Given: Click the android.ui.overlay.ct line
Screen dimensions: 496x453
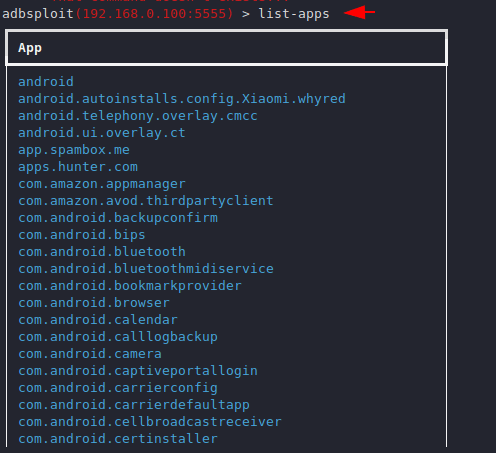Looking at the screenshot, I should (x=102, y=133).
